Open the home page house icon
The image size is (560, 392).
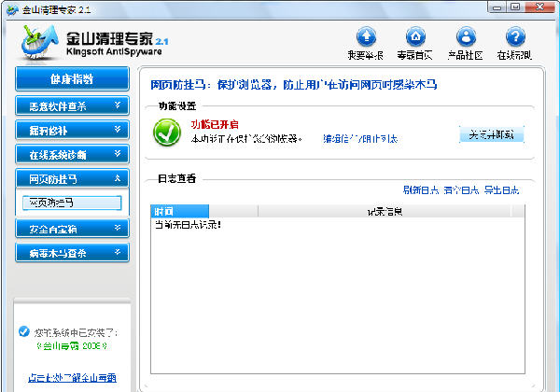[415, 36]
